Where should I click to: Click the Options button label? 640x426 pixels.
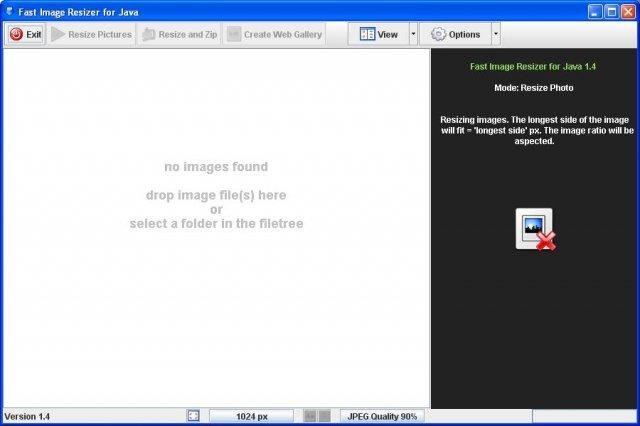464,35
